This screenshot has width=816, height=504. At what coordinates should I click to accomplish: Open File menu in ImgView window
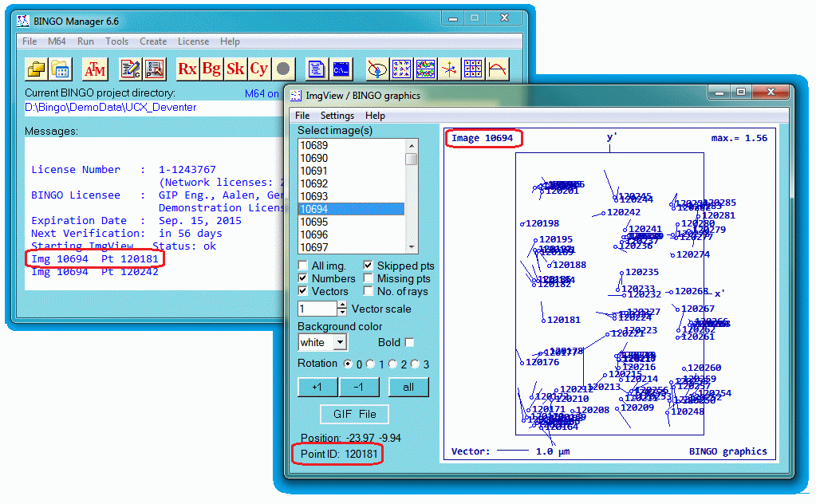302,116
